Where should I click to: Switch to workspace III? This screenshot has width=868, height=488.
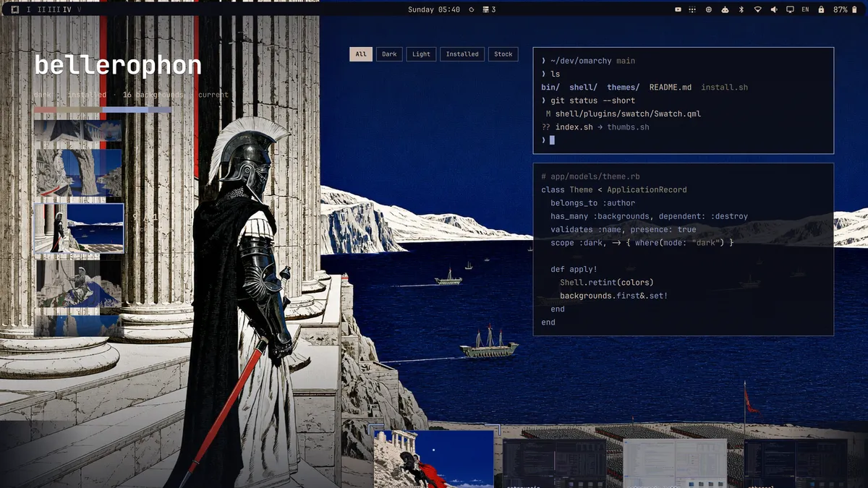[x=54, y=9]
